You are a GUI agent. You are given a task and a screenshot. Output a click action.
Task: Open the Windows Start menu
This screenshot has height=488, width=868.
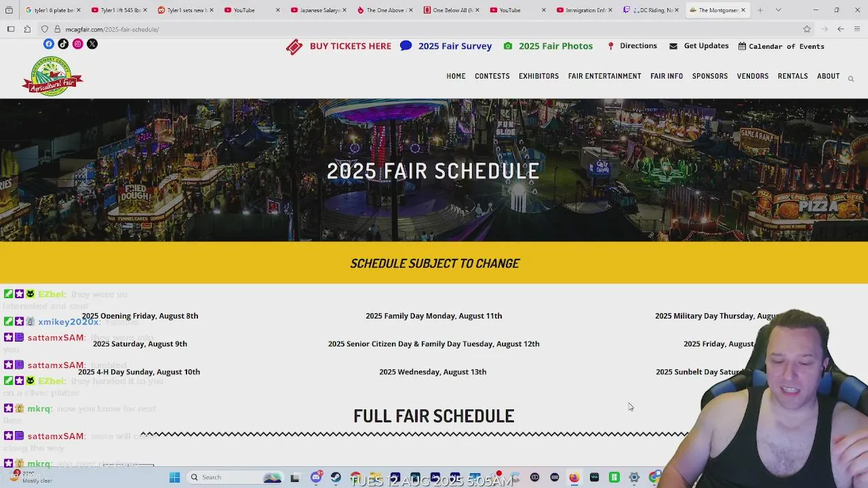174,477
